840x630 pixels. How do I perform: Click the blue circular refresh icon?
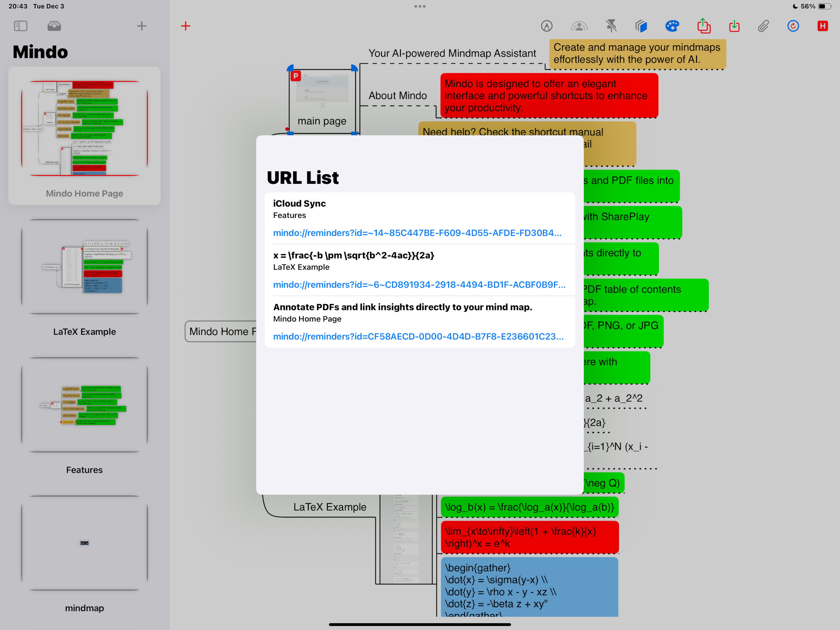[x=793, y=26]
